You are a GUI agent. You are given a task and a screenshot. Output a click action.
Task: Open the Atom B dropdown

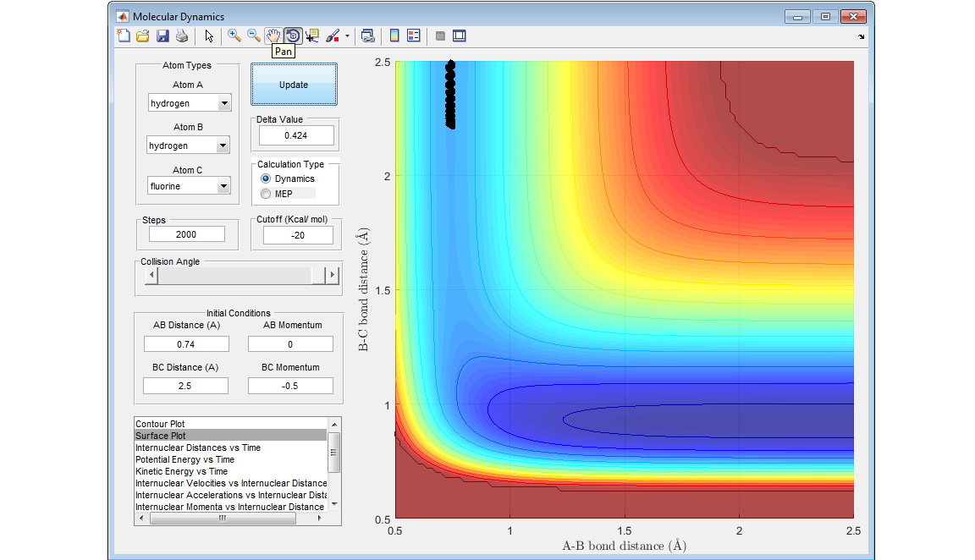coord(223,145)
